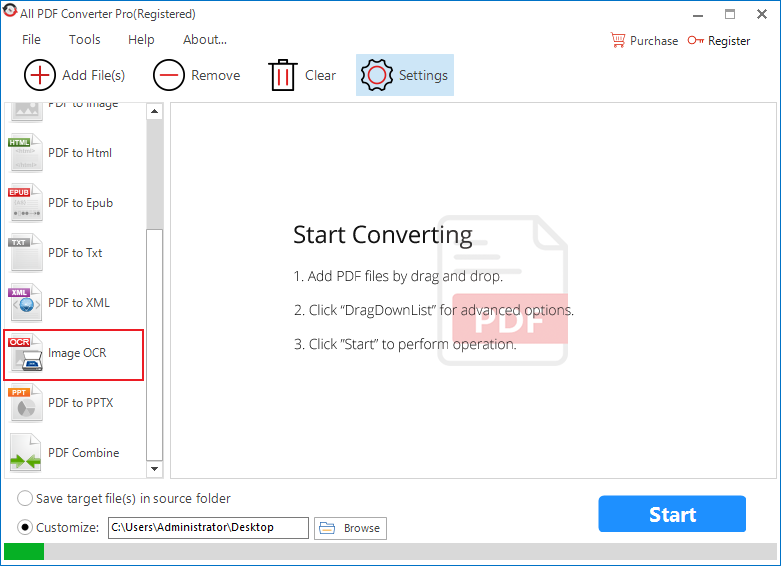This screenshot has height=566, width=781.
Task: Open the Help menu
Action: [141, 39]
